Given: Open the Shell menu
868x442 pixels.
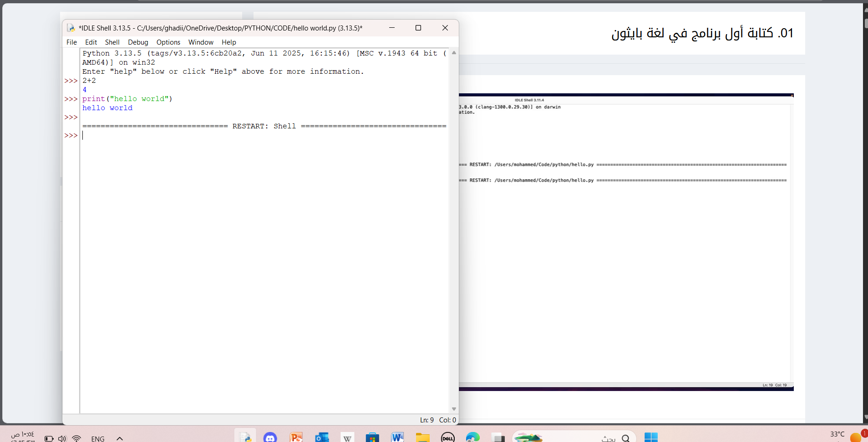Looking at the screenshot, I should [x=112, y=42].
